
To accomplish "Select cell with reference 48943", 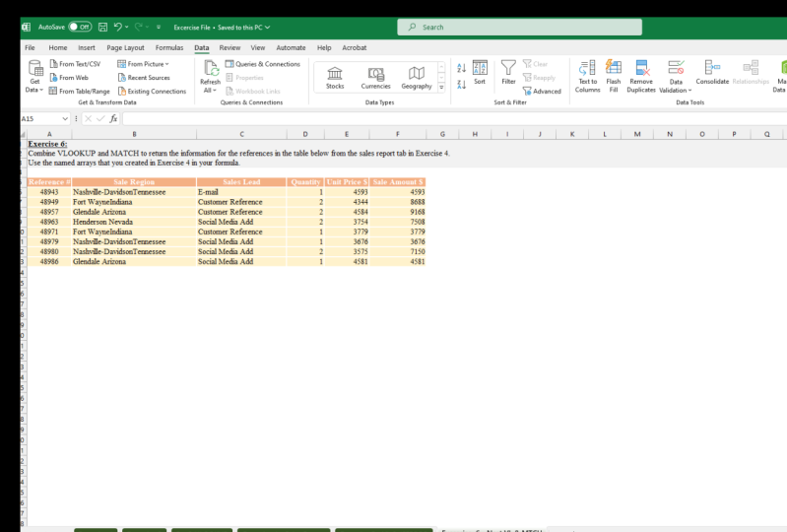I will (x=49, y=192).
